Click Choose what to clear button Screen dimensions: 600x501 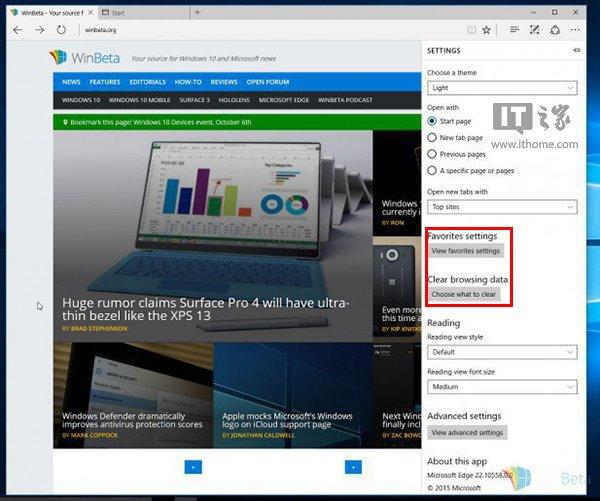464,294
